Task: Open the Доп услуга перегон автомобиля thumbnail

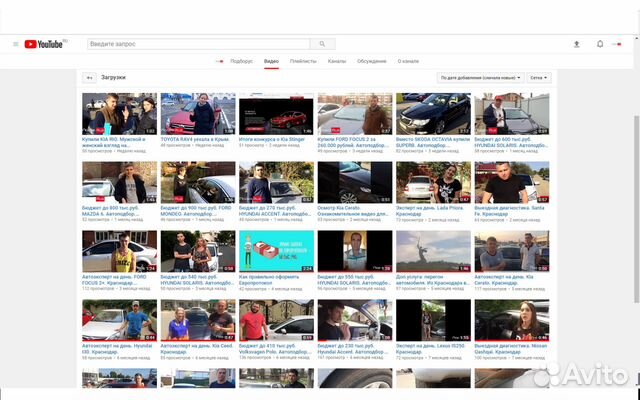Action: pos(433,251)
